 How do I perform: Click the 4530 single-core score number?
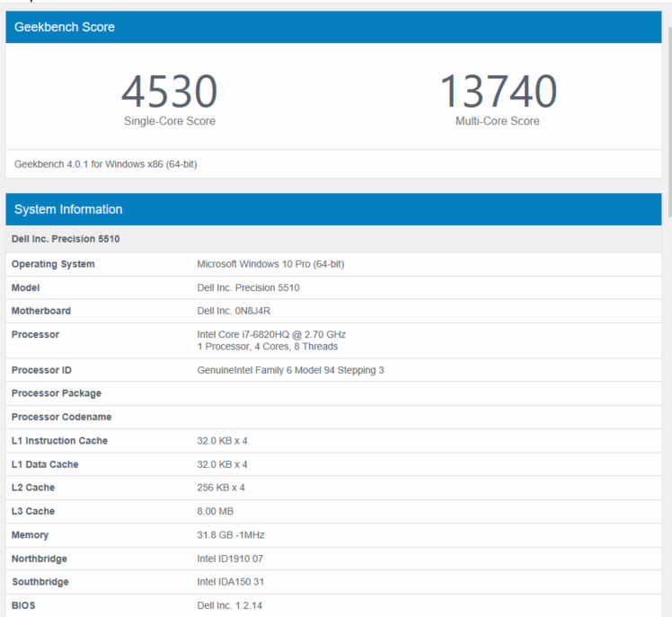[x=169, y=92]
